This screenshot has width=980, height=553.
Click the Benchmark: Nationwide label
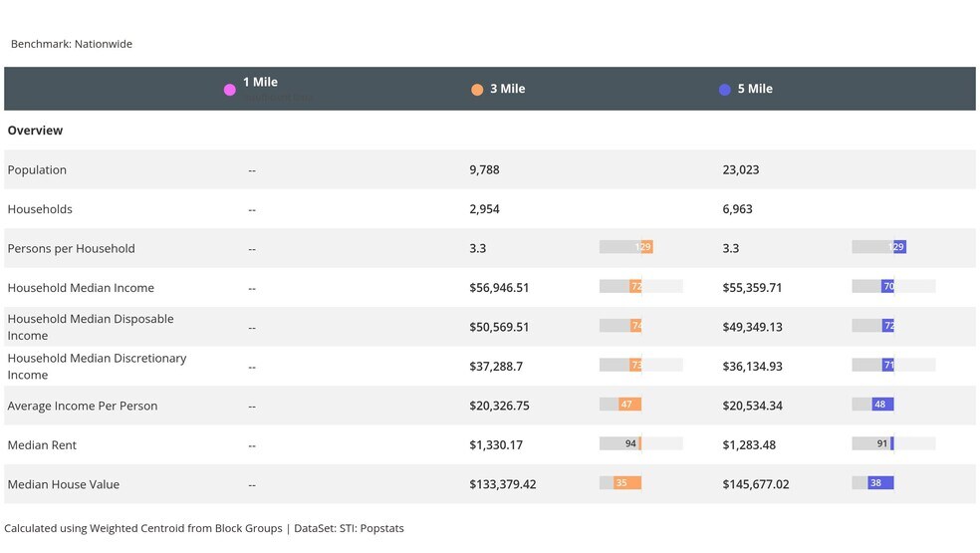pyautogui.click(x=72, y=44)
